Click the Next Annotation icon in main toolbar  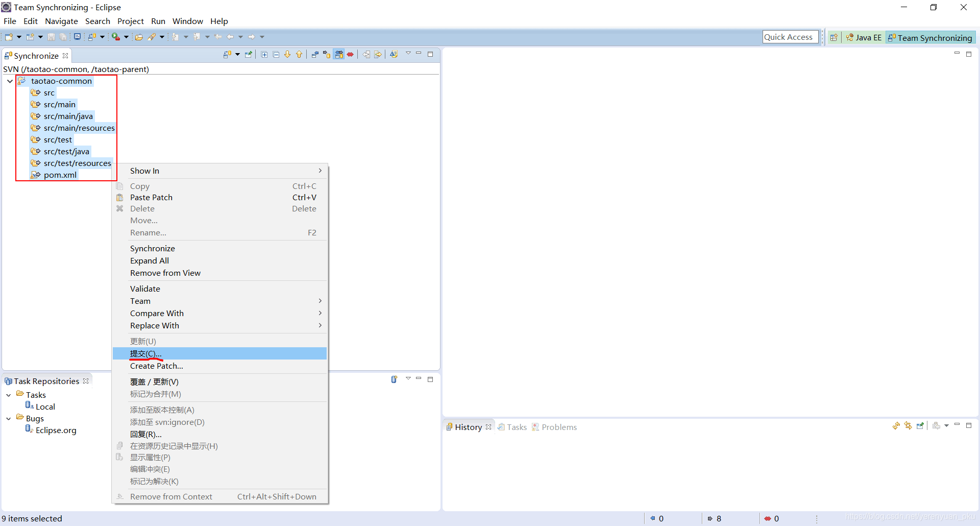(x=176, y=37)
